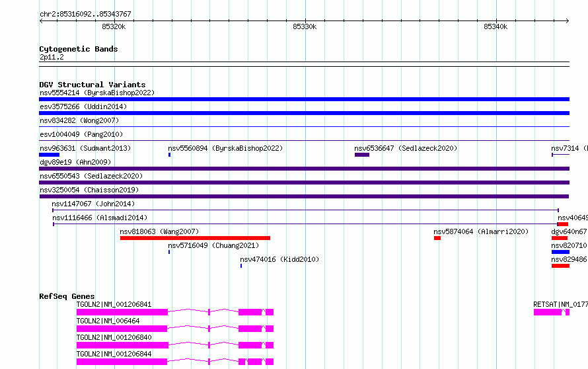The height and width of the screenshot is (369, 588).
Task: Click the red nsv818063 (Wang2007) variant bar
Action: [x=195, y=238]
